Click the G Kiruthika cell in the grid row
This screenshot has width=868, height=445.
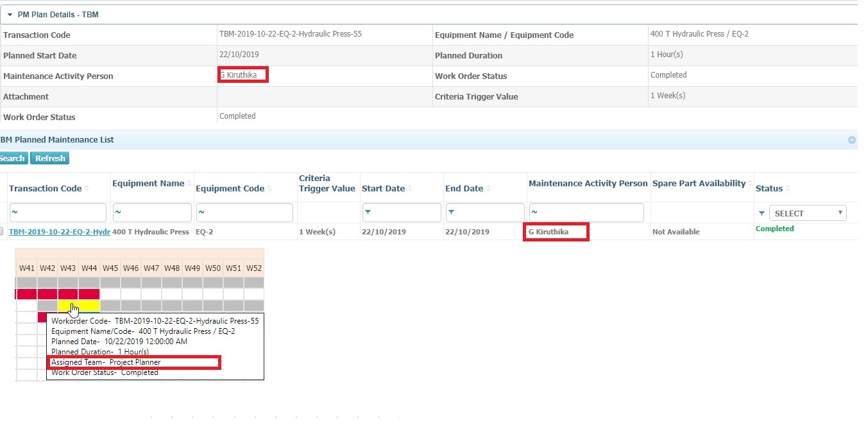pyautogui.click(x=549, y=232)
